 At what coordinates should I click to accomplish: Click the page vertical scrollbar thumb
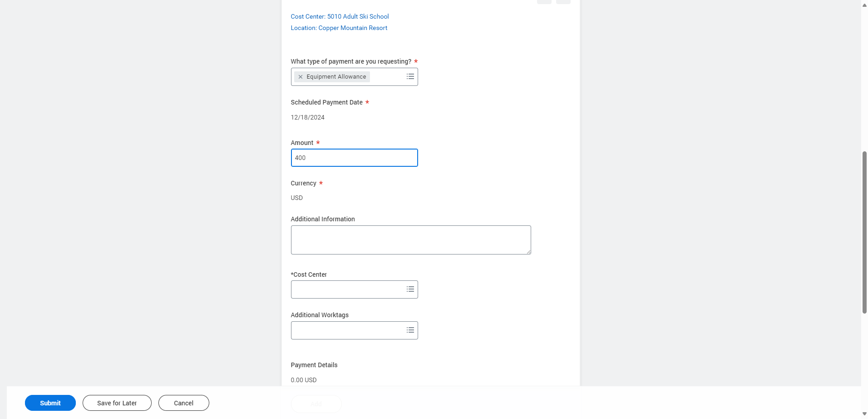coord(864,232)
